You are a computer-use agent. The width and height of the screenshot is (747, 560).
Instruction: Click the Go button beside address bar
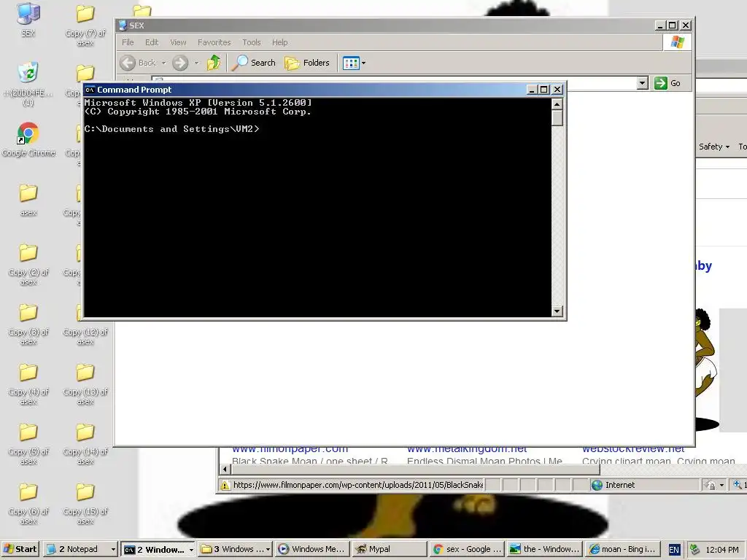tap(667, 83)
